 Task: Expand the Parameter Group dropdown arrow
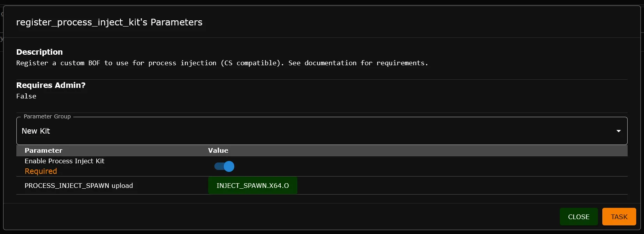pyautogui.click(x=618, y=131)
